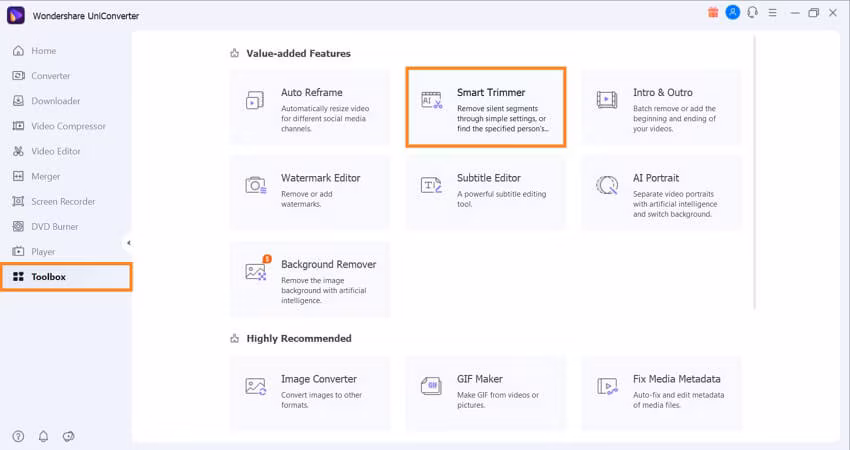Click the Screen Recorder icon in sidebar
The height and width of the screenshot is (450, 850).
[x=18, y=202]
